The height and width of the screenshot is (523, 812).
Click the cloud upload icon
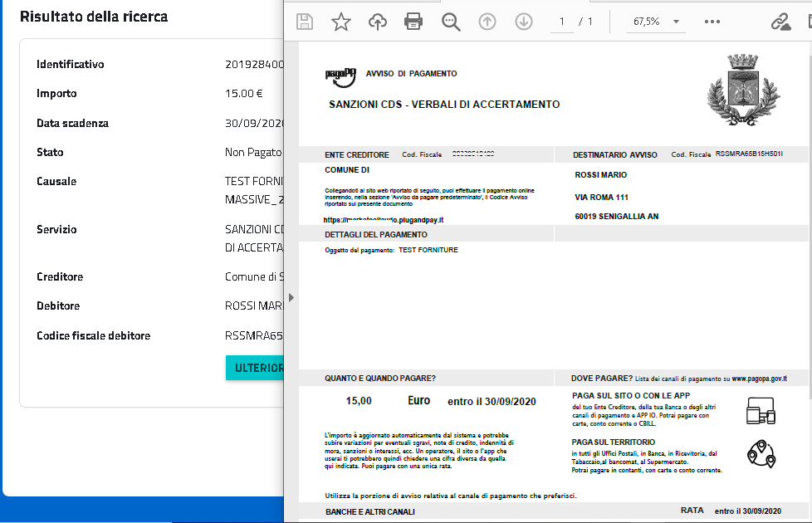[378, 22]
